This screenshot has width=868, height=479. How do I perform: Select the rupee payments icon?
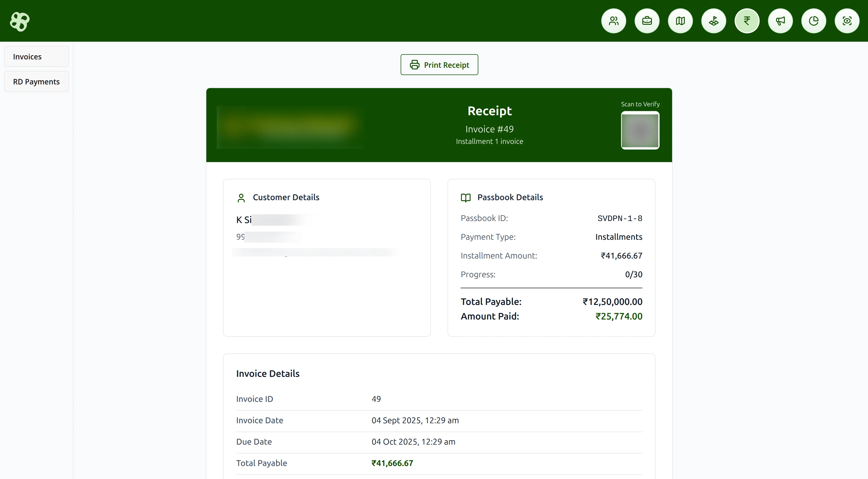pos(747,21)
